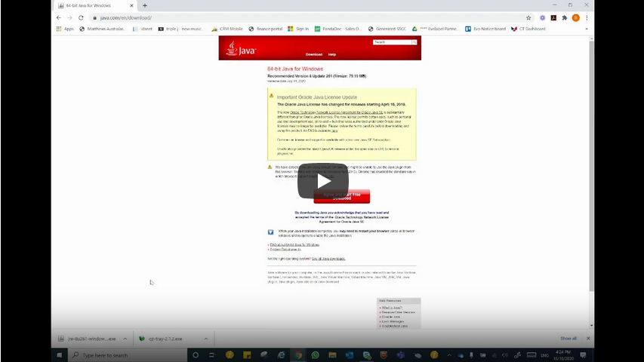Open File Explorer from the taskbar
The width and height of the screenshot is (644, 362).
[x=332, y=355]
